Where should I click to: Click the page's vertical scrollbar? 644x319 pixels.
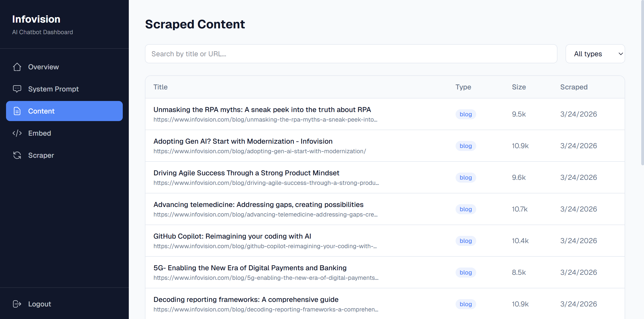coord(642,83)
